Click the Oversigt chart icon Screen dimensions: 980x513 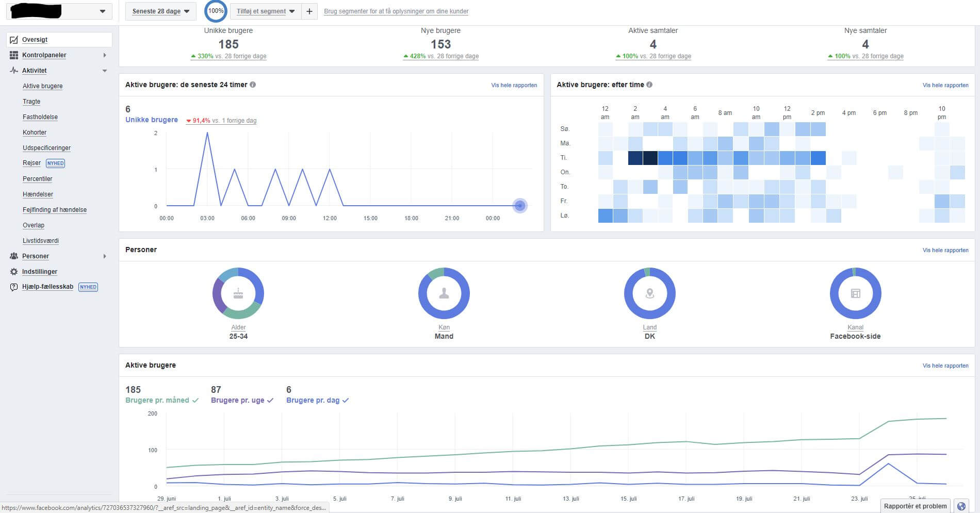(x=14, y=40)
